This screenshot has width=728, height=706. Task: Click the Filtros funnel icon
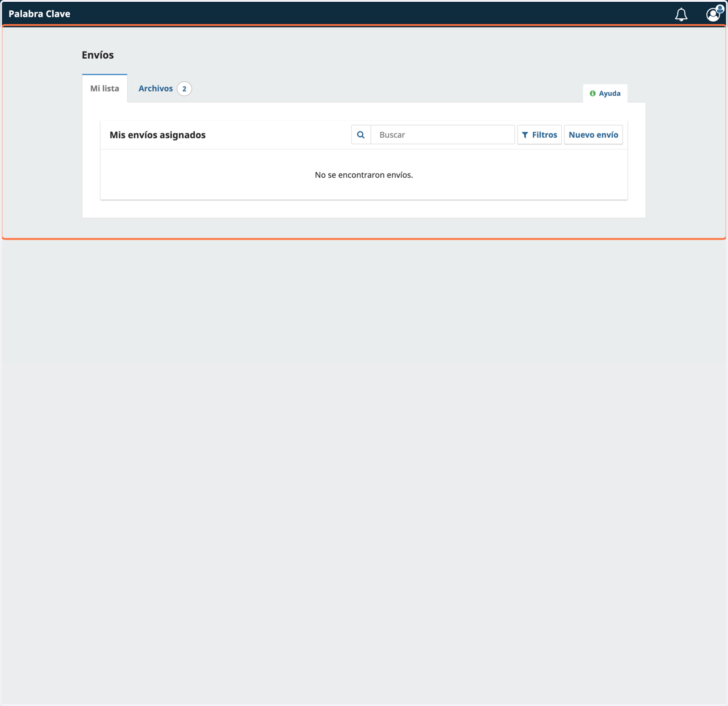coord(525,135)
